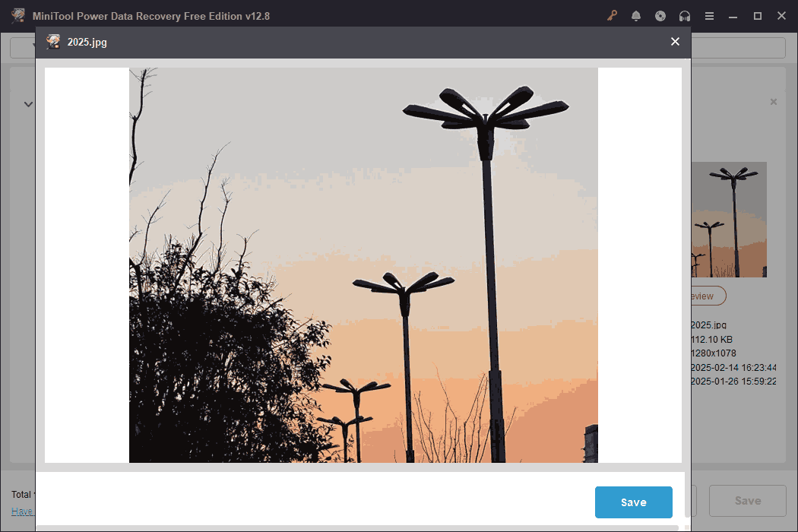This screenshot has width=798, height=532.
Task: Open the notifications bell icon
Action: 636,15
